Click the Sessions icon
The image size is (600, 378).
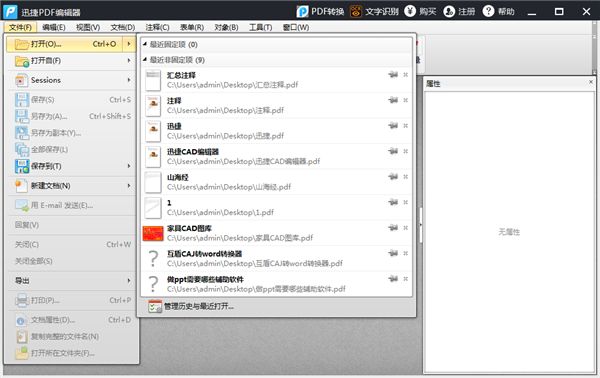[x=21, y=80]
